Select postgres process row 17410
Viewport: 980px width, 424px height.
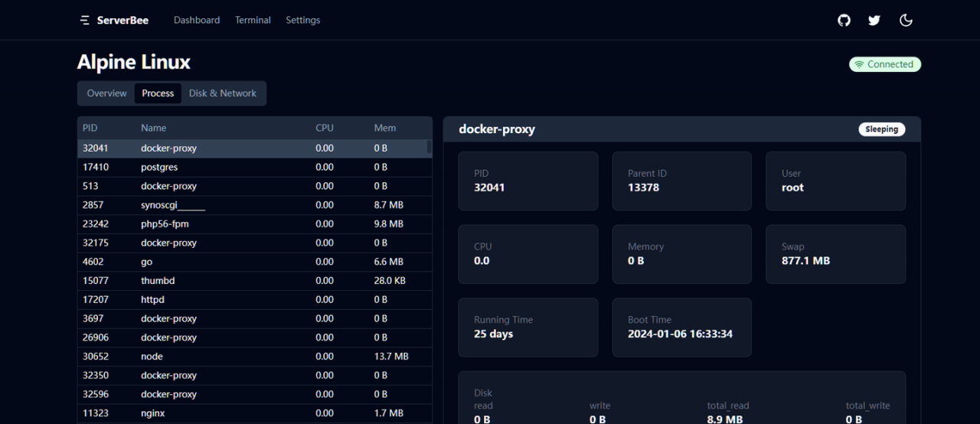pos(254,167)
